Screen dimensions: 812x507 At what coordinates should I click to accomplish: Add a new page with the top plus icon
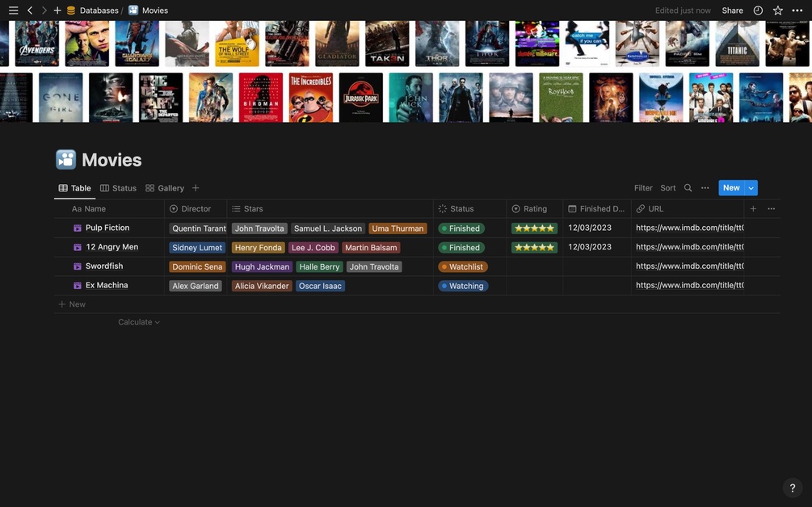[x=57, y=10]
